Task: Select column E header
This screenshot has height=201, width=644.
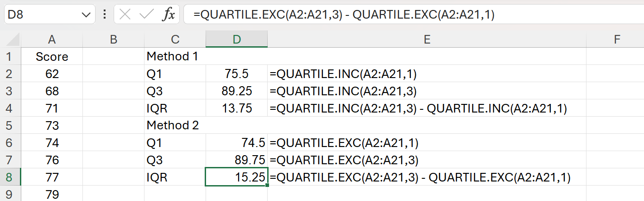Action: coord(427,40)
